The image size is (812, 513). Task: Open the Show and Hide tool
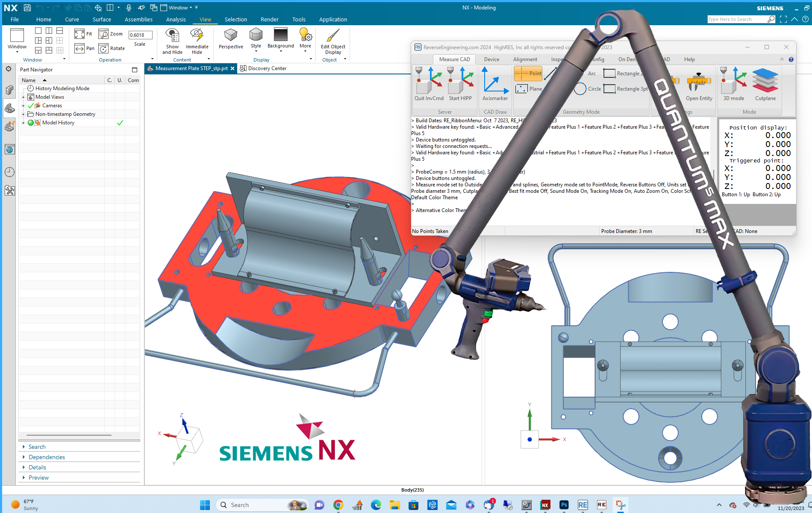pyautogui.click(x=172, y=36)
